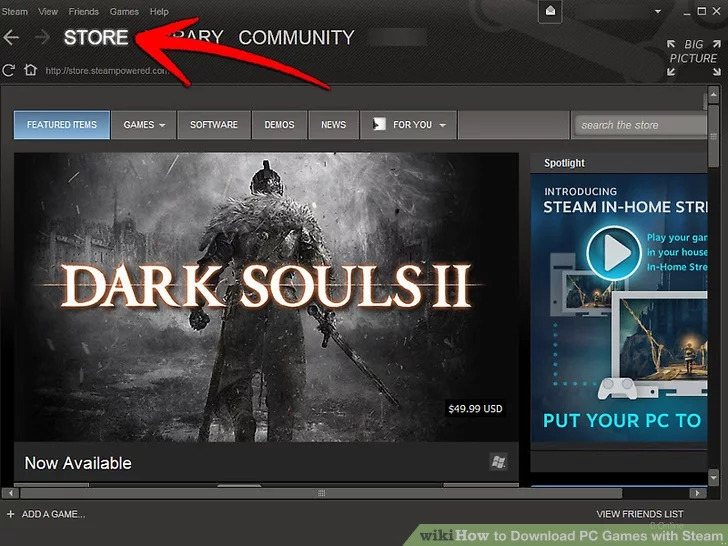Open the Help menu
This screenshot has width=728, height=546.
(x=159, y=12)
